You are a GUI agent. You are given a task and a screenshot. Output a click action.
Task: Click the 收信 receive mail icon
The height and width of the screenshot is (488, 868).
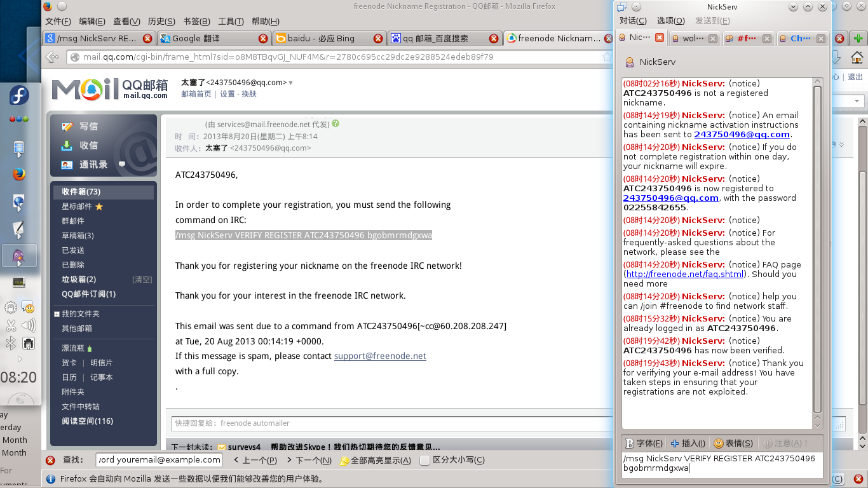pos(67,146)
